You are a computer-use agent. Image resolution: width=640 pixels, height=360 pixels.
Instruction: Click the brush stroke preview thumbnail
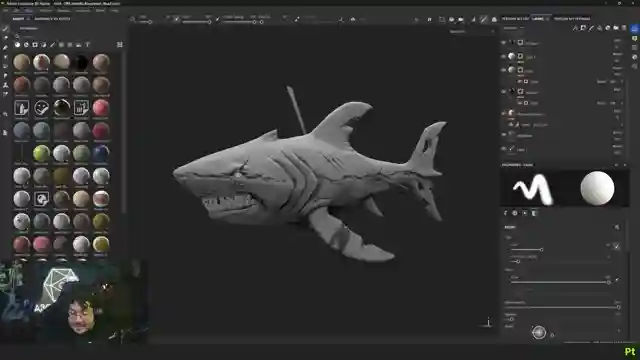533,189
